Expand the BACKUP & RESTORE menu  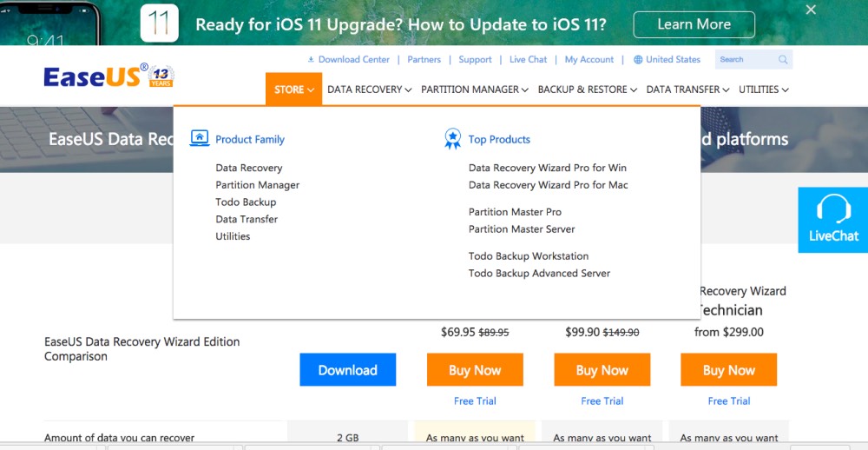pyautogui.click(x=588, y=89)
